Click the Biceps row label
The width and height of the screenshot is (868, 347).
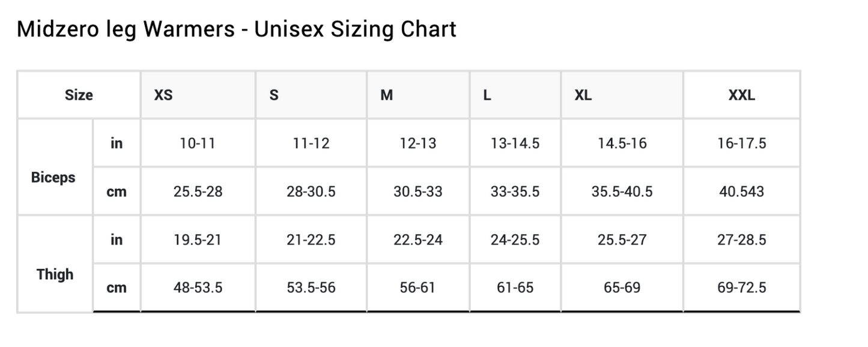[x=53, y=178]
